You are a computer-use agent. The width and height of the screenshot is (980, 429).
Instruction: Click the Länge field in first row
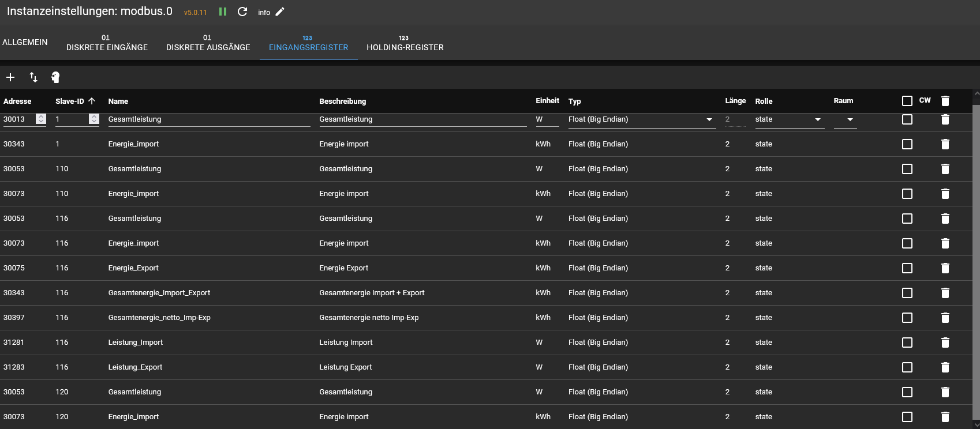[735, 119]
